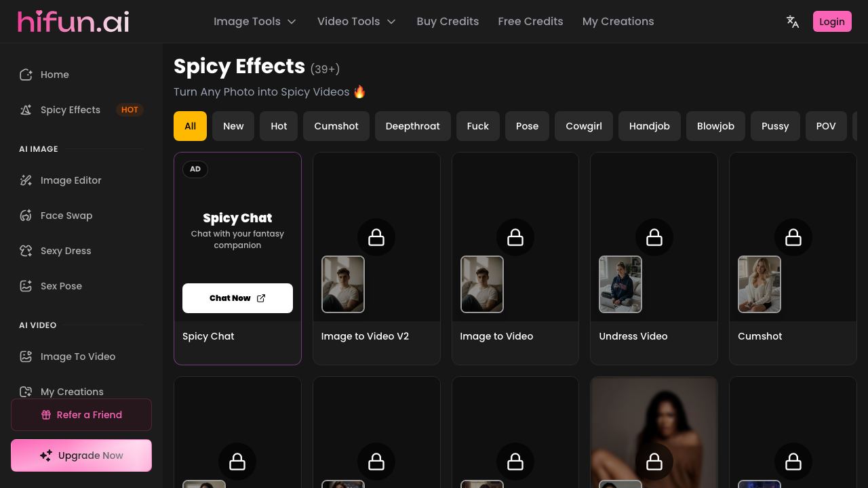
Task: Select the Hot filter tab
Action: pyautogui.click(x=279, y=126)
